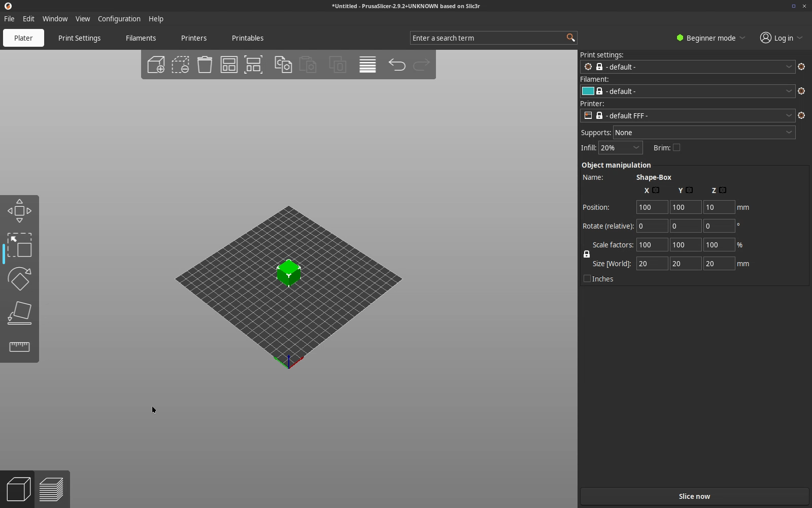This screenshot has width=812, height=508.
Task: Click the Position X input field
Action: [x=652, y=207]
